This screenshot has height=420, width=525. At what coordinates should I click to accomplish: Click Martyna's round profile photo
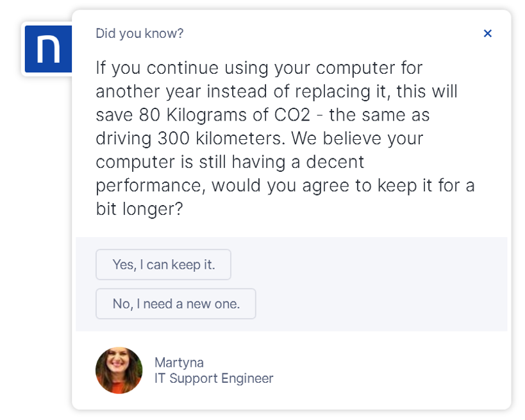click(119, 371)
